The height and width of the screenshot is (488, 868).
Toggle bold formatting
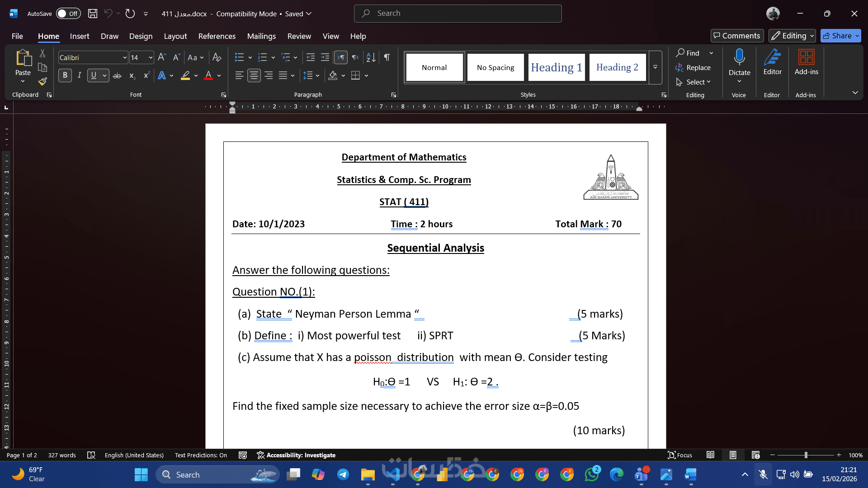tap(65, 75)
